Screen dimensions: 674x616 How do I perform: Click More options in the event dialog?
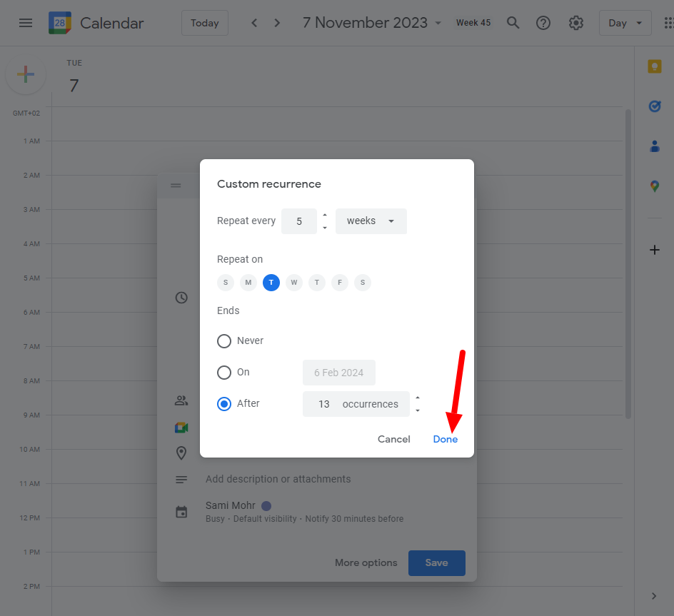(366, 562)
